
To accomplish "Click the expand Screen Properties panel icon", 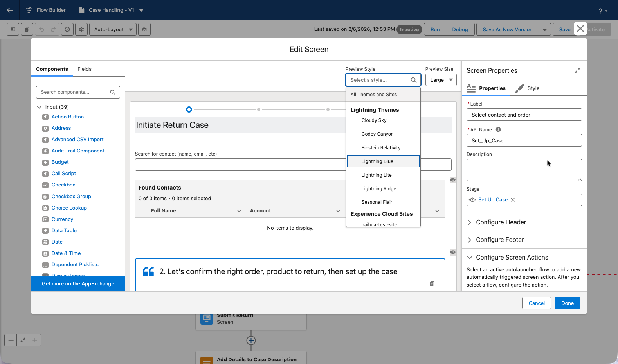I will pyautogui.click(x=577, y=70).
